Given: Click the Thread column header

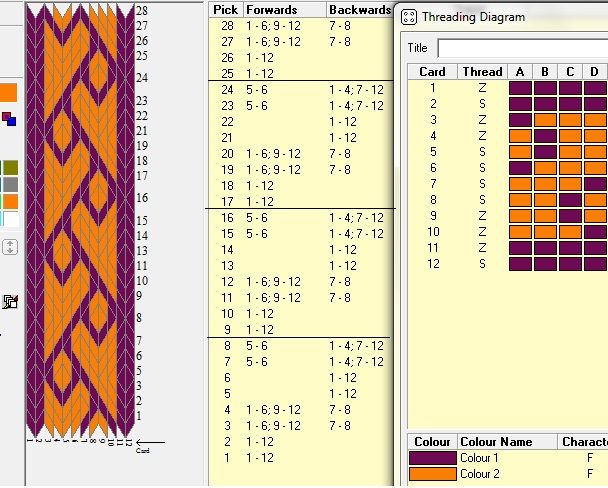Looking at the screenshot, I should coord(482,72).
